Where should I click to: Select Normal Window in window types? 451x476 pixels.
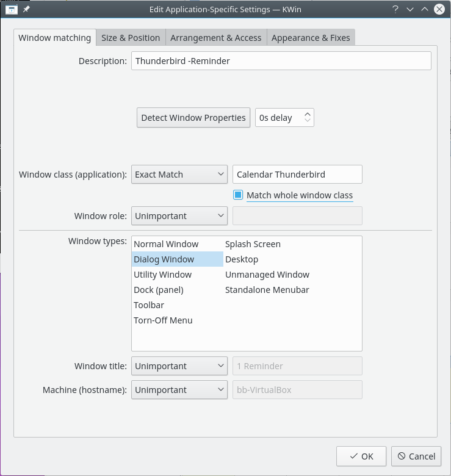point(166,244)
